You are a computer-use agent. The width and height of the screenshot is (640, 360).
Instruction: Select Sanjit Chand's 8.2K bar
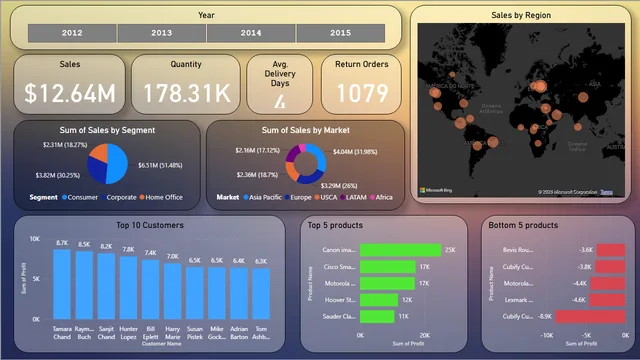coord(106,286)
